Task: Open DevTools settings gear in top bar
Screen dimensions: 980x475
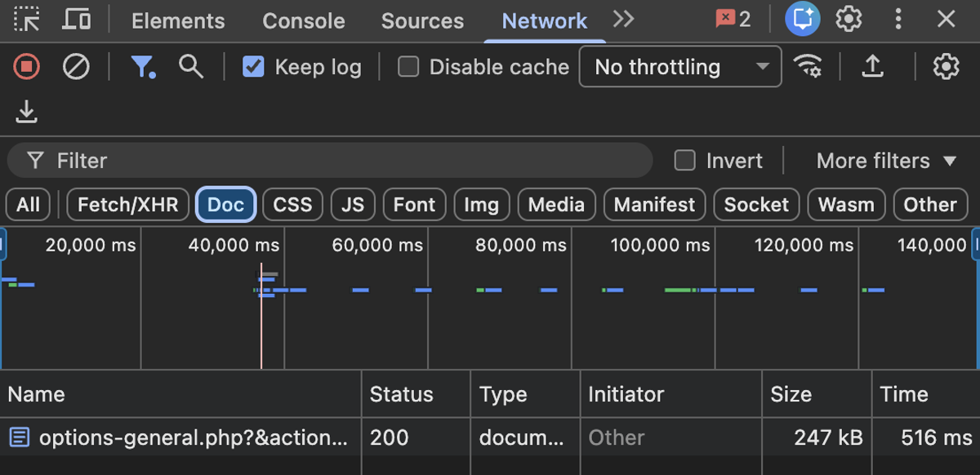Action: tap(849, 20)
